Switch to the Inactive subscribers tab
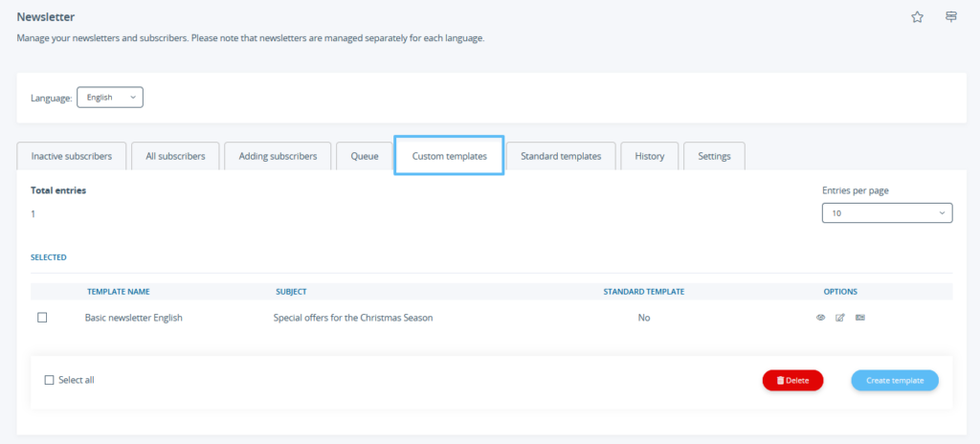The width and height of the screenshot is (980, 444). tap(71, 156)
